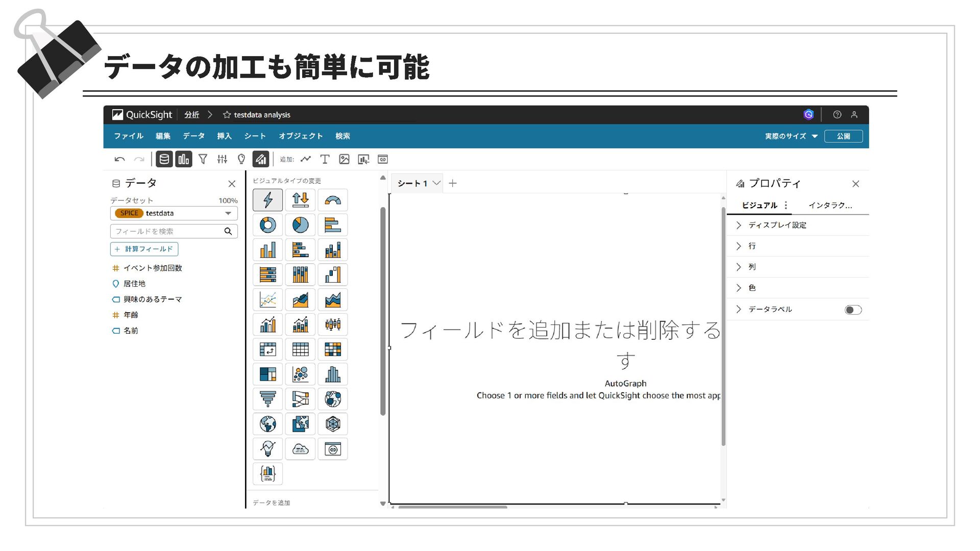Switch to the インタラク... tab

point(829,205)
